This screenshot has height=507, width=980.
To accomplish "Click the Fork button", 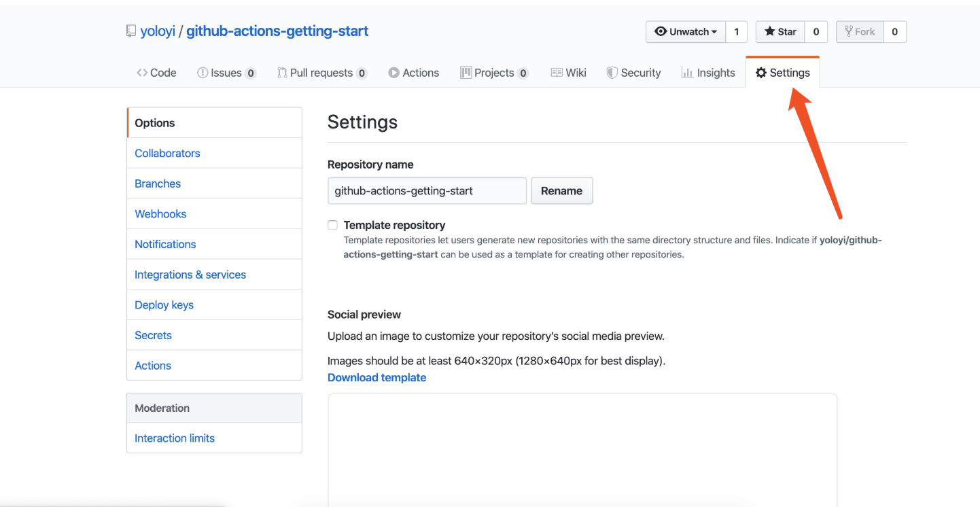I will 860,32.
